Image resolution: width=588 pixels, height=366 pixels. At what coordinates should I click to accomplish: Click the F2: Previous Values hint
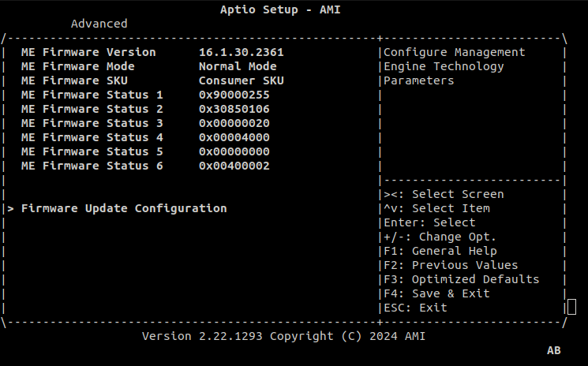tap(451, 265)
